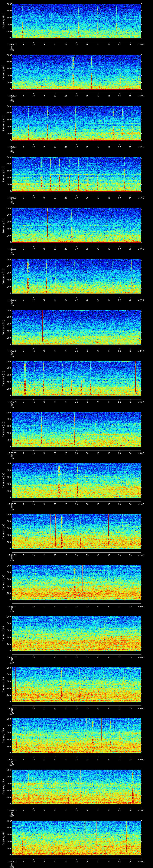Select the spectrogram panel beginning at 17:38:00

tap(76, 378)
